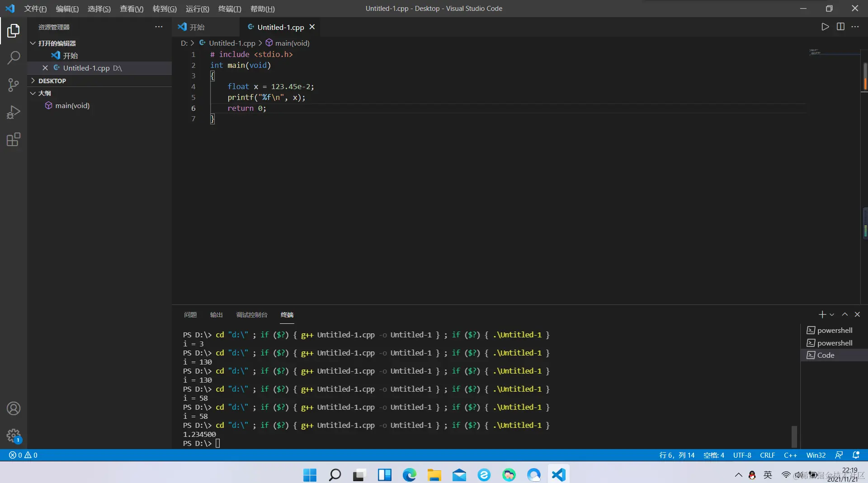Change end of line sequence CRLF
868x483 pixels.
pyautogui.click(x=768, y=455)
